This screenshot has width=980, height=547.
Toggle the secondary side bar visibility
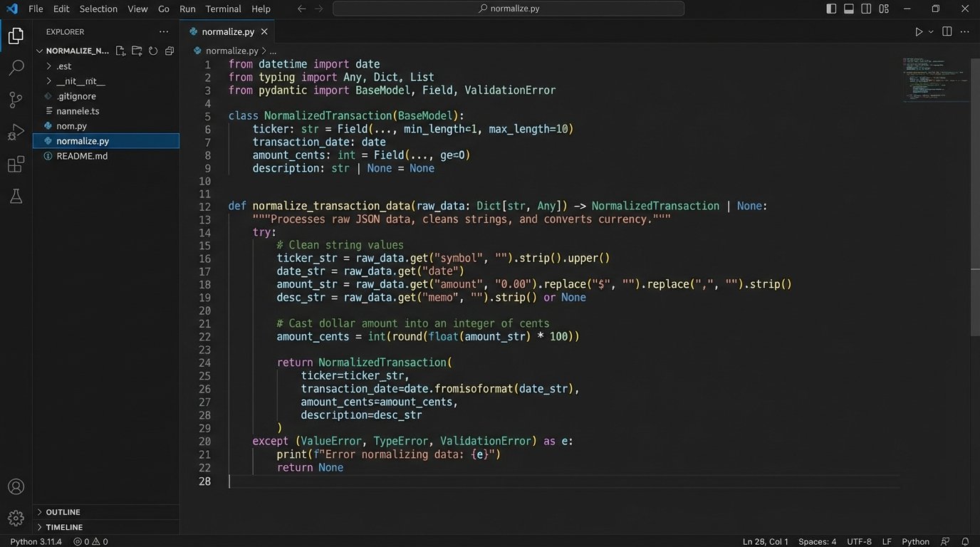(x=866, y=9)
